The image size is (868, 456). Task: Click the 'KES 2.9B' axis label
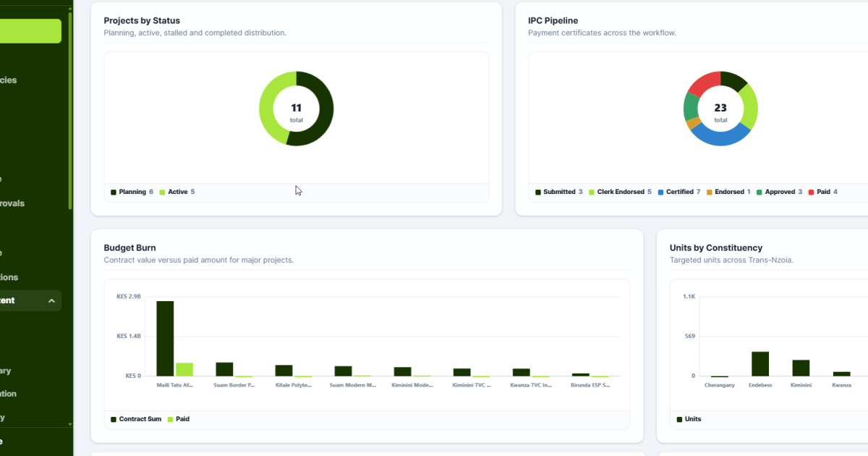(129, 297)
